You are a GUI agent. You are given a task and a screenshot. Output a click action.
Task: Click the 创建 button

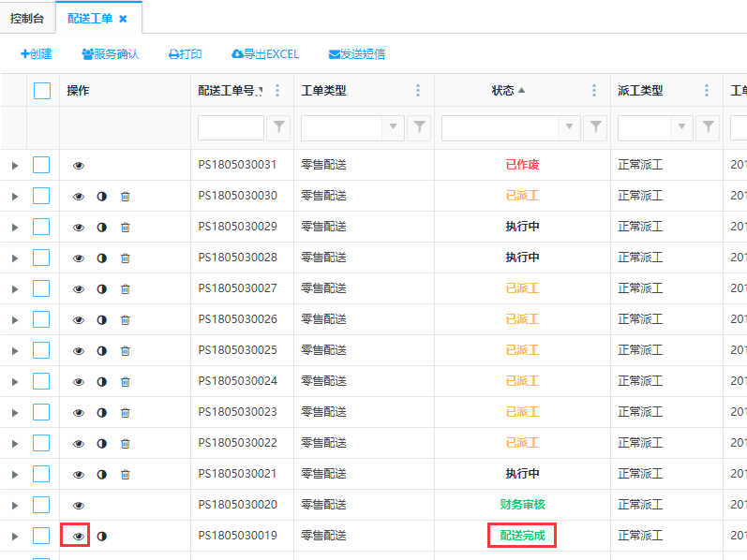click(x=37, y=54)
